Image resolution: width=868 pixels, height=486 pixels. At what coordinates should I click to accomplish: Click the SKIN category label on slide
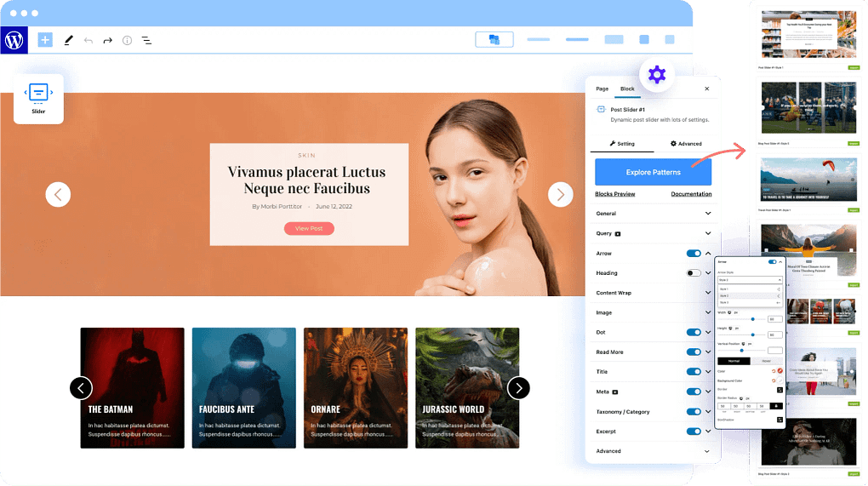click(306, 156)
